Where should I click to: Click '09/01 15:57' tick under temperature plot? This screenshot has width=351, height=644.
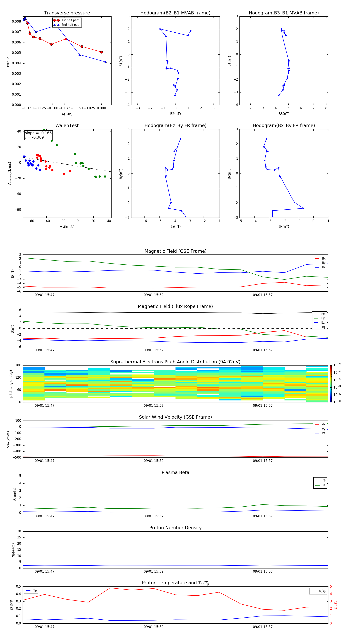point(262,627)
